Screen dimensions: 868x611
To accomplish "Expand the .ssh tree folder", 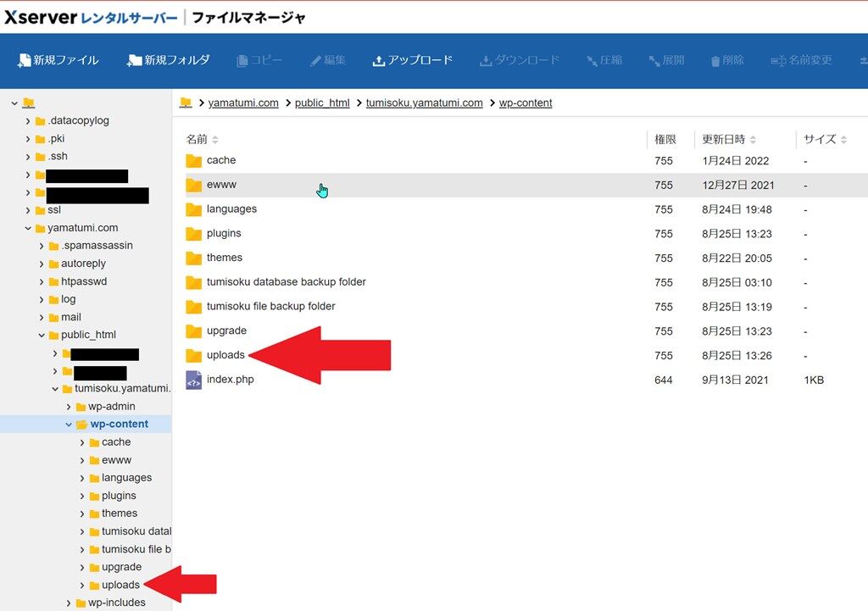I will point(28,157).
